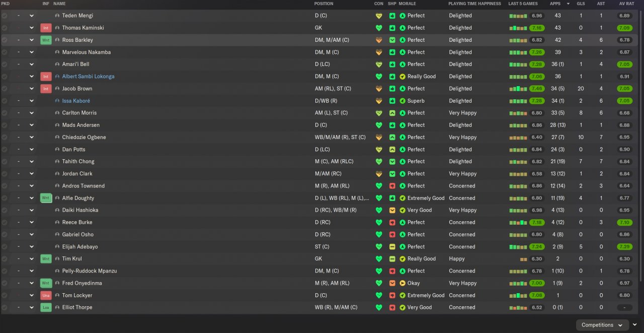Click Tim Krul's Happy playing time cell
The height and width of the screenshot is (333, 644).
(457, 259)
